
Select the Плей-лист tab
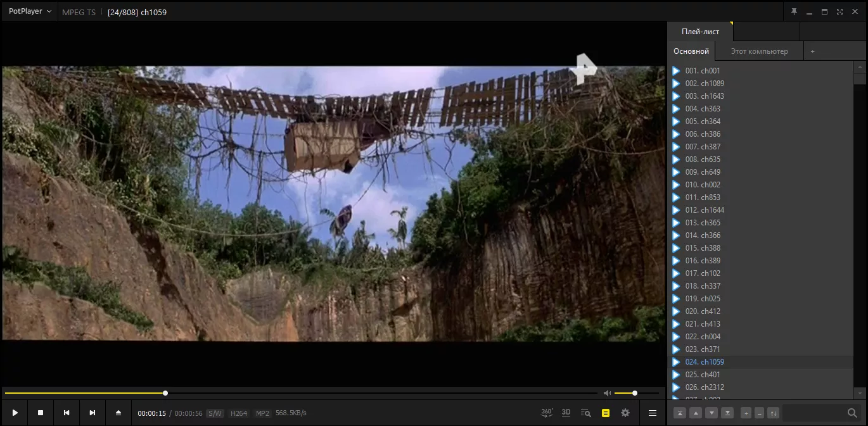[700, 31]
